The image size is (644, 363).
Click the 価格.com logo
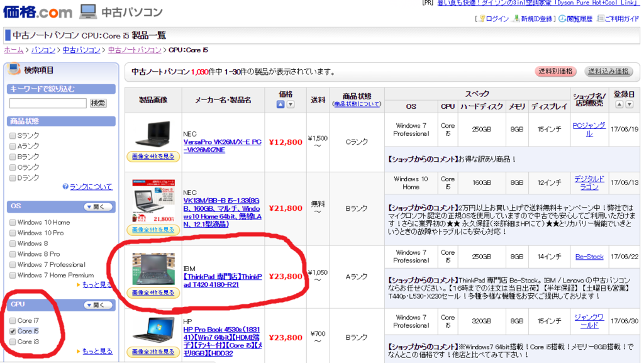coord(38,12)
